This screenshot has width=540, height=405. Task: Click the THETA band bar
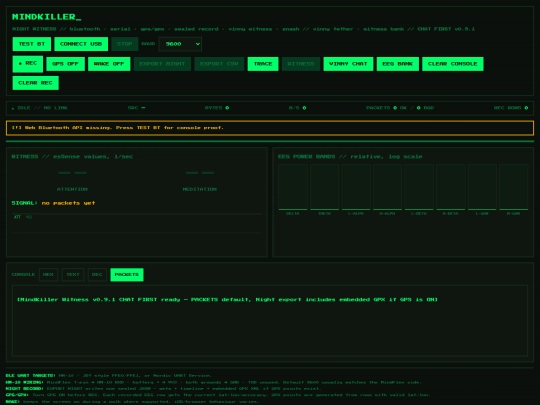(x=324, y=187)
